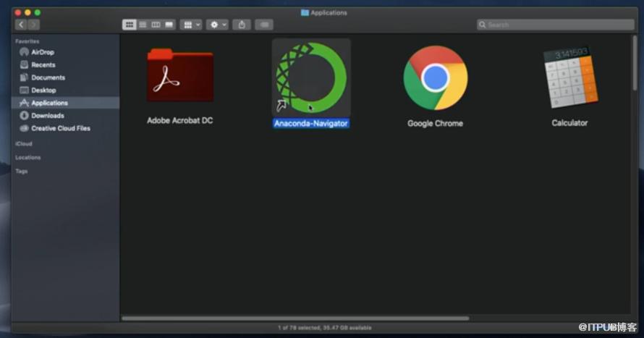Expand the Tags sidebar section
Image resolution: width=644 pixels, height=338 pixels.
coord(22,172)
